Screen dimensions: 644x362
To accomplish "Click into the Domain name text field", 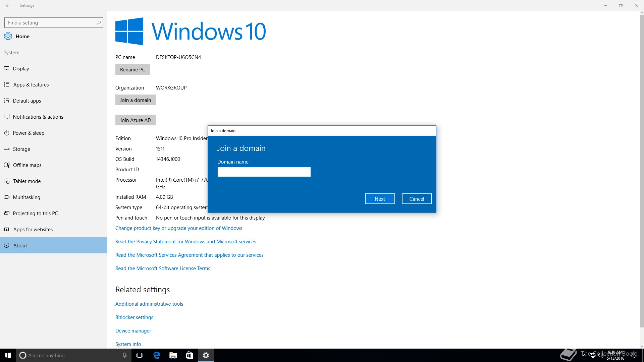I will 264,172.
